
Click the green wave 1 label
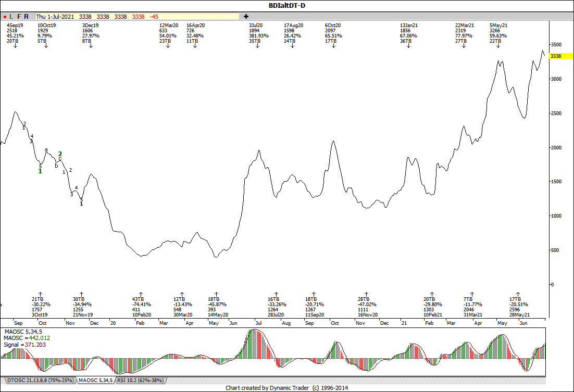(40, 171)
